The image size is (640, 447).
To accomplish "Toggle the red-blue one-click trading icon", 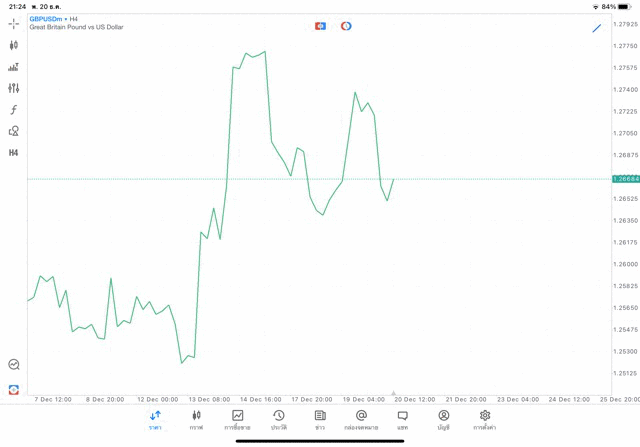I will 320,26.
